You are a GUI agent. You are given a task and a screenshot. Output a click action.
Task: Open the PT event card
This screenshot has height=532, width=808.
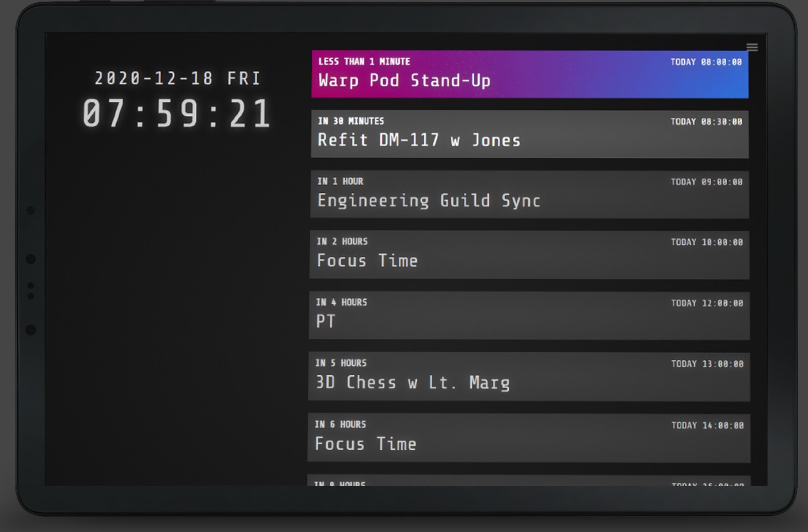529,315
